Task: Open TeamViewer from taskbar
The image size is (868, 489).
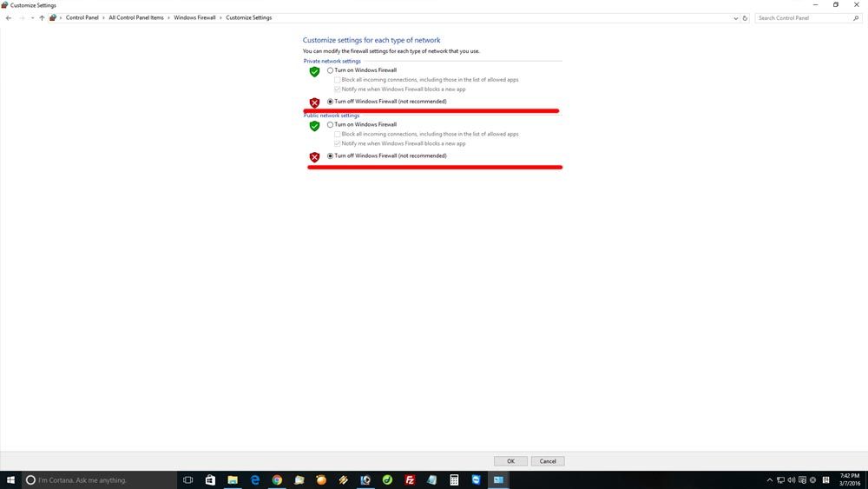Action: coord(476,479)
